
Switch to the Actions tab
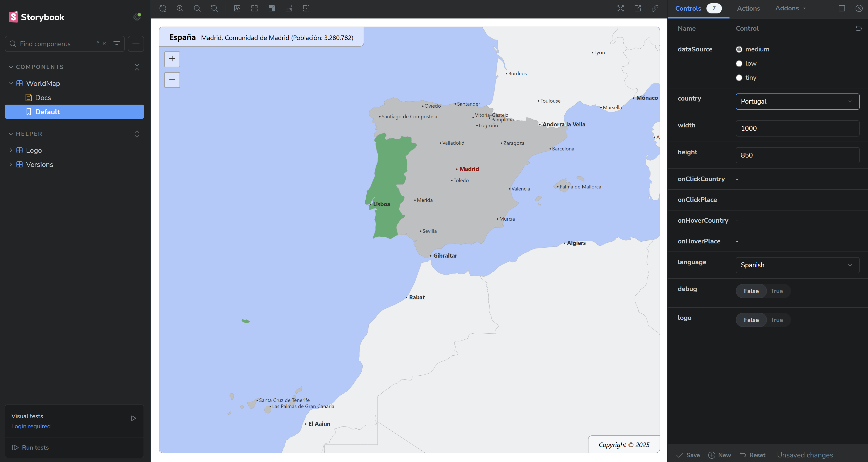pos(748,8)
